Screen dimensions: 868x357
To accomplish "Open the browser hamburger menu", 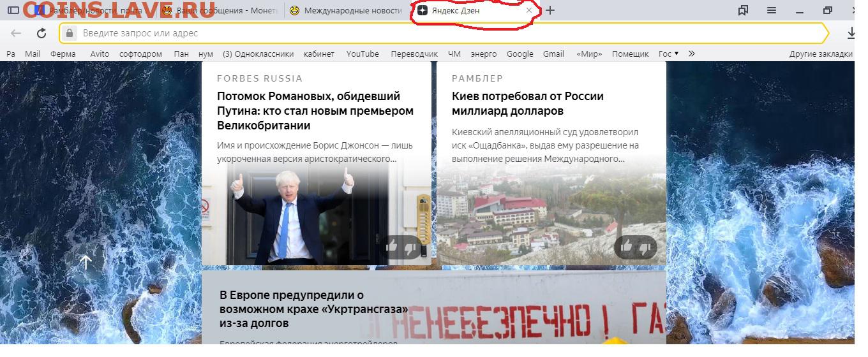I will pyautogui.click(x=772, y=10).
